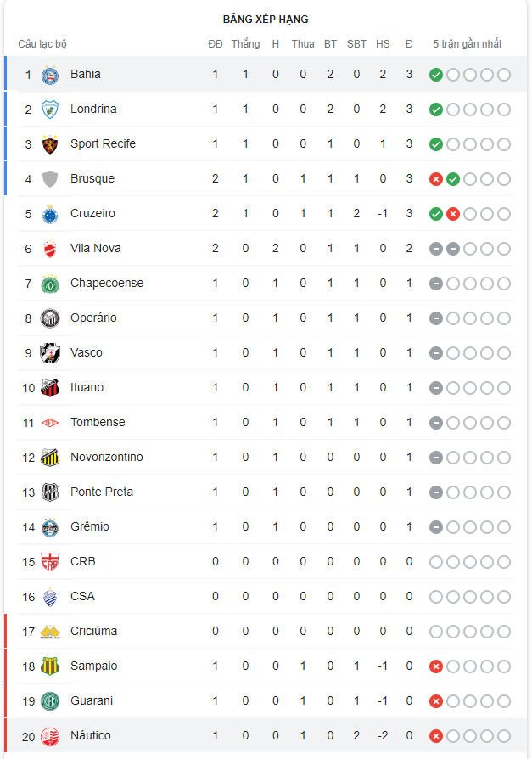
Task: Open the Novorizontino team link
Action: click(x=107, y=458)
